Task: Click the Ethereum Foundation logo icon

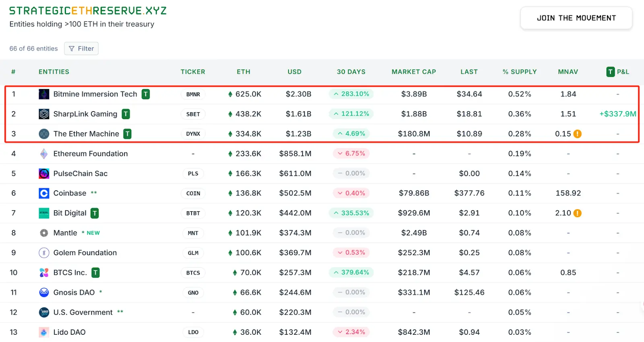Action: coord(44,154)
